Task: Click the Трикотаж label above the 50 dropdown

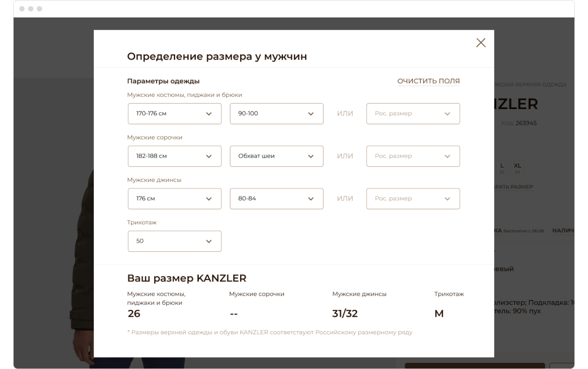Action: (142, 222)
